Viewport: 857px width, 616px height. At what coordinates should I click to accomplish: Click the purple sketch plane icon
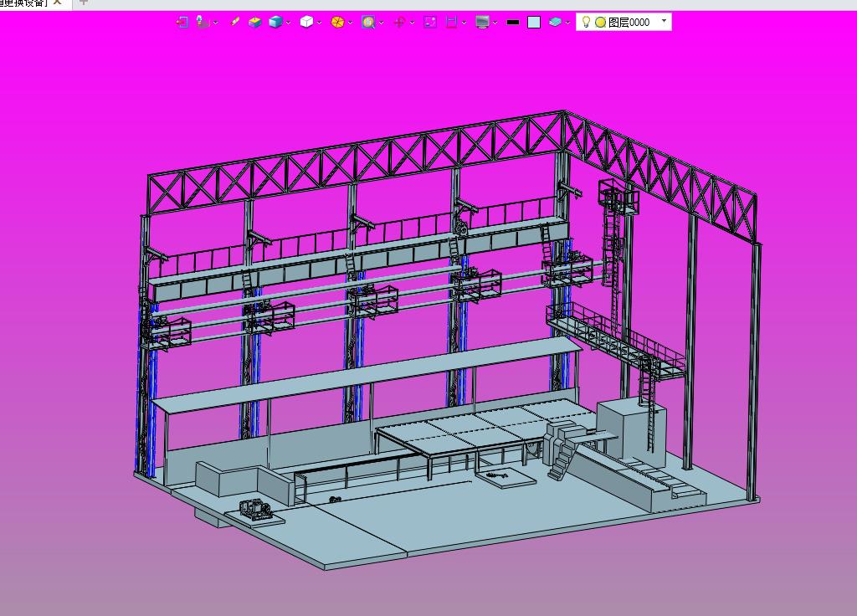[x=430, y=22]
